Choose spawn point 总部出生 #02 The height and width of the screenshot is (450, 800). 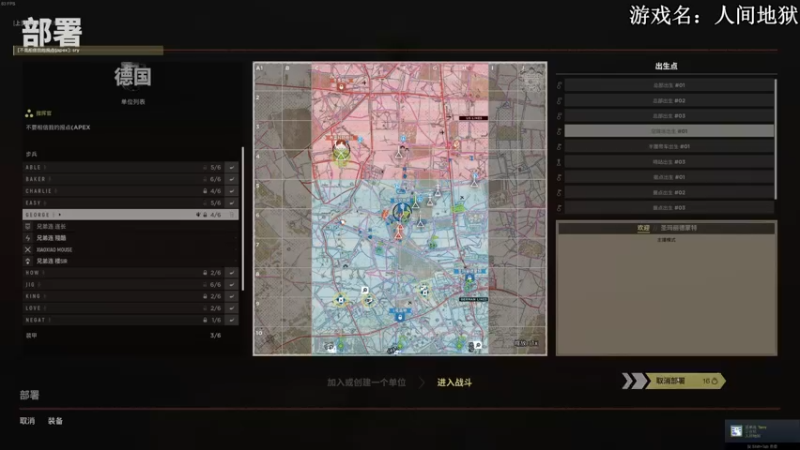669,101
